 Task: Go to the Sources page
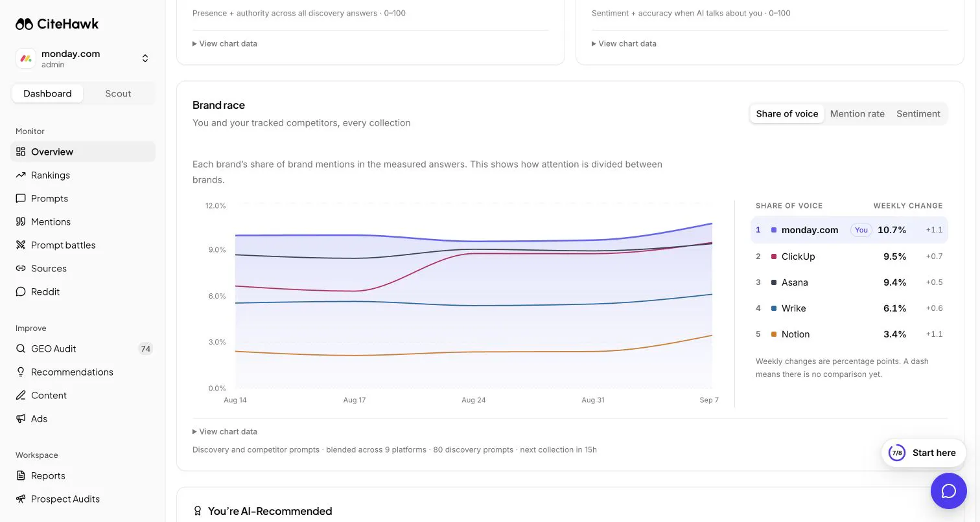tap(83, 268)
